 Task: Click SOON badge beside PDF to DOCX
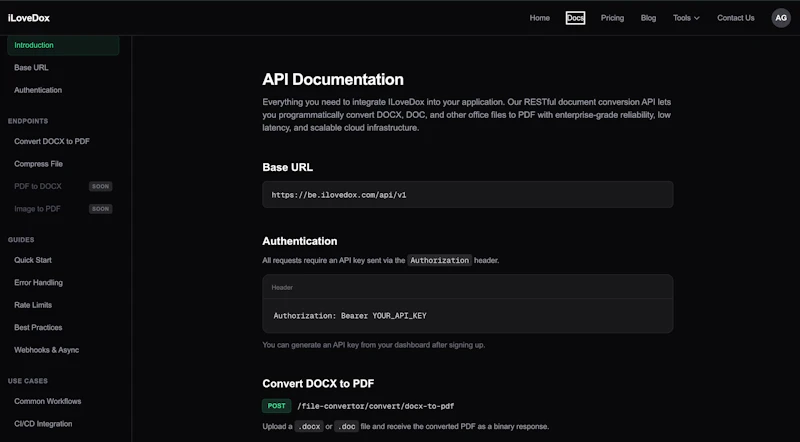101,186
